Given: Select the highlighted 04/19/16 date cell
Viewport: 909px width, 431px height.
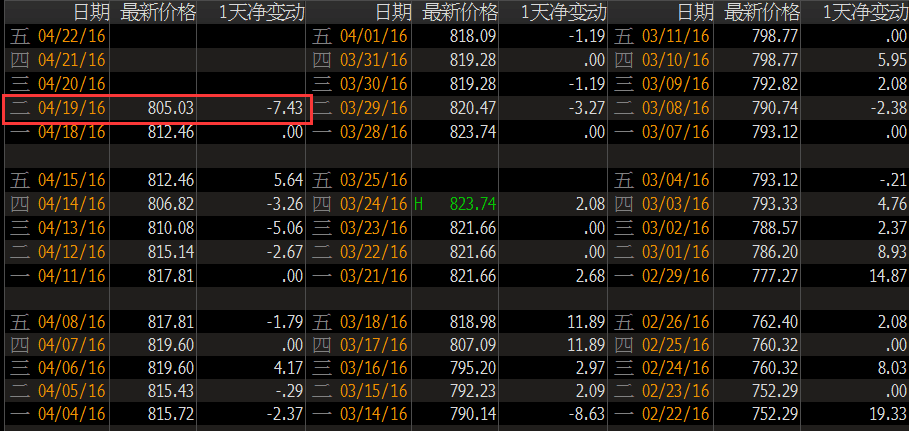Looking at the screenshot, I should (72, 107).
